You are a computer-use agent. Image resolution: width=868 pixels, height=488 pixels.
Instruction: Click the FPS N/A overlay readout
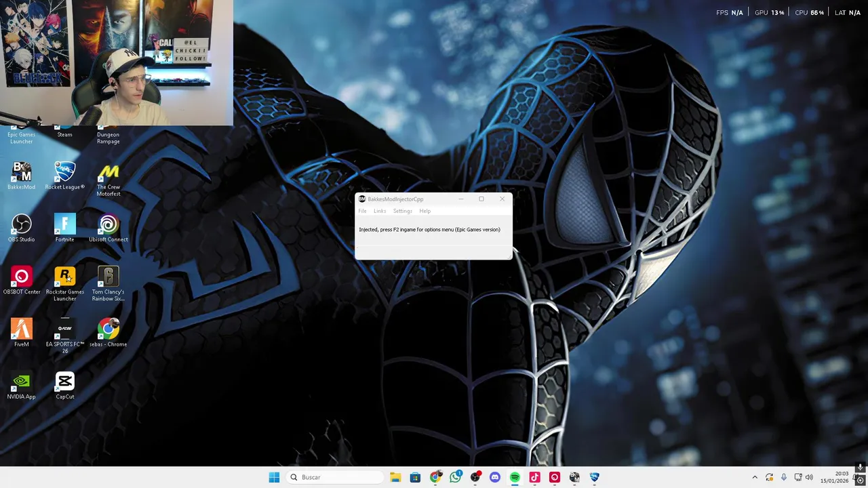pos(730,13)
